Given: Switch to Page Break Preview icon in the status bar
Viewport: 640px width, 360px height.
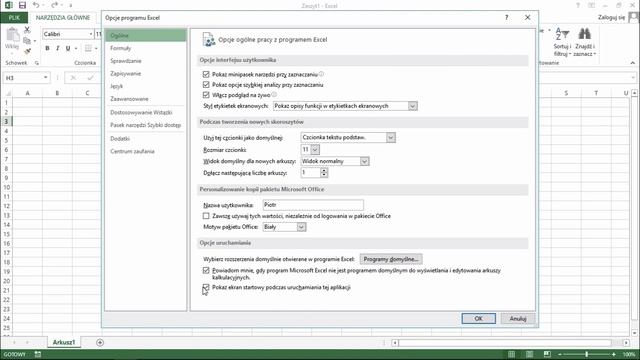Looking at the screenshot, I should click(547, 354).
